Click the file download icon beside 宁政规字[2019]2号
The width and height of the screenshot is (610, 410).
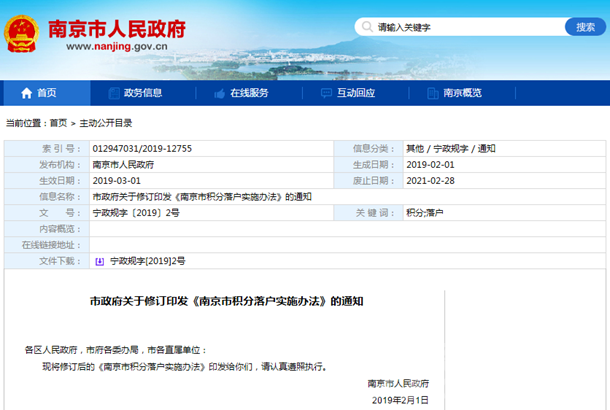100,261
